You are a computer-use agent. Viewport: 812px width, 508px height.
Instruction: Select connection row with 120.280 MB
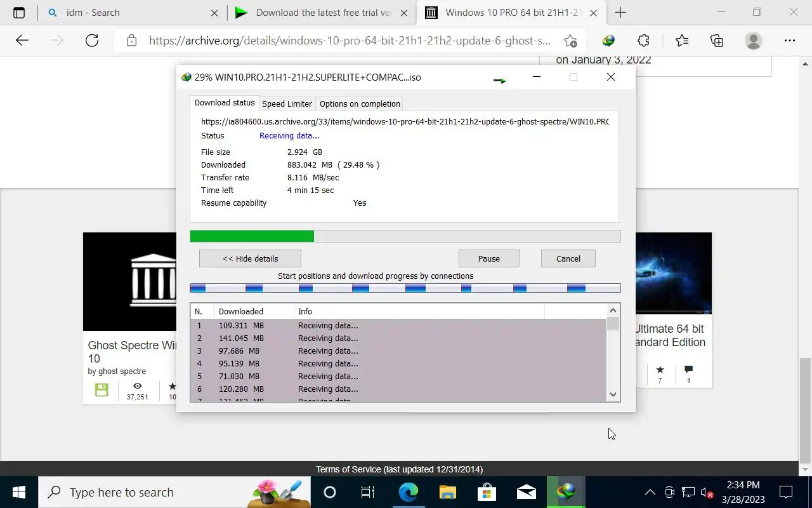[398, 389]
